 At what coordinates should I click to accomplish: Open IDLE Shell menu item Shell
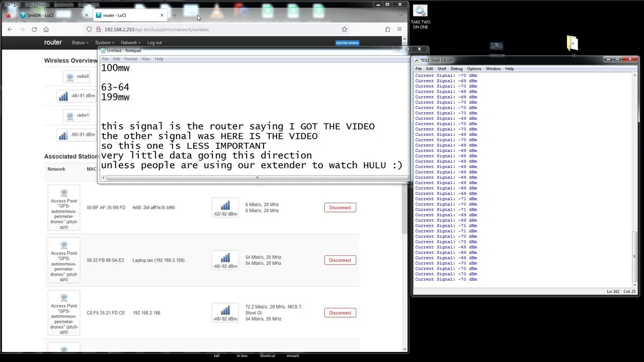442,68
